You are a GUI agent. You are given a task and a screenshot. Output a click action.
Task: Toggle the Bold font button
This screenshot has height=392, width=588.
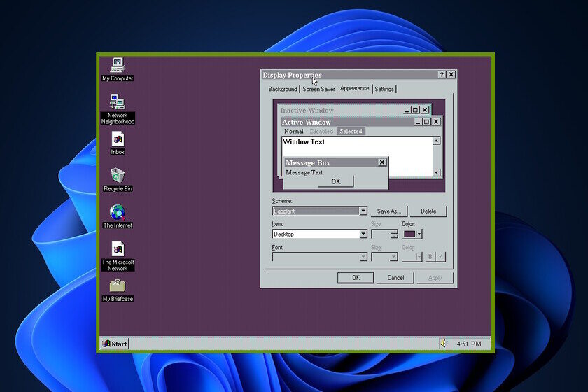(430, 257)
